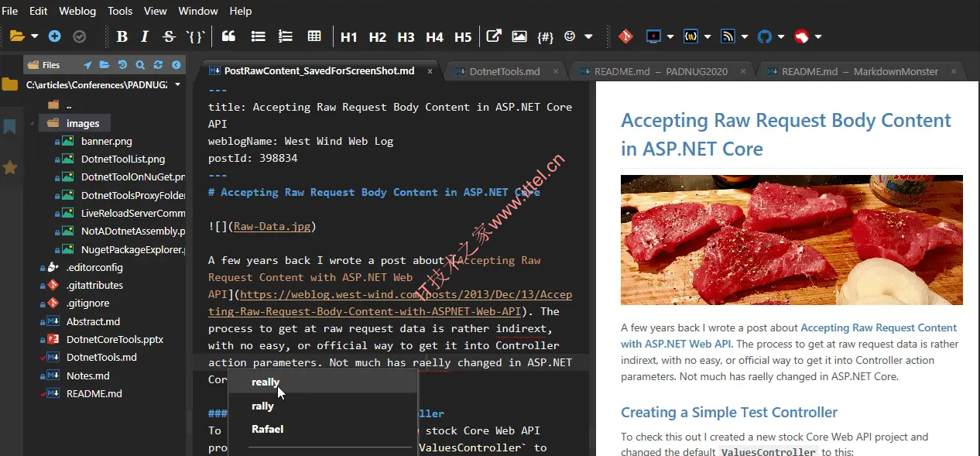
Task: Insert a table
Action: tap(314, 36)
